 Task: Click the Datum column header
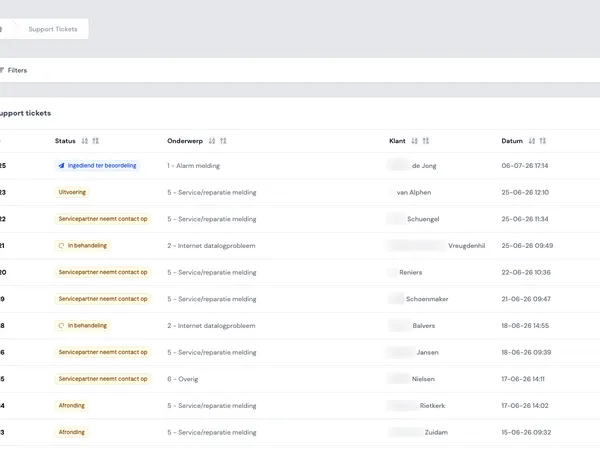pos(512,141)
